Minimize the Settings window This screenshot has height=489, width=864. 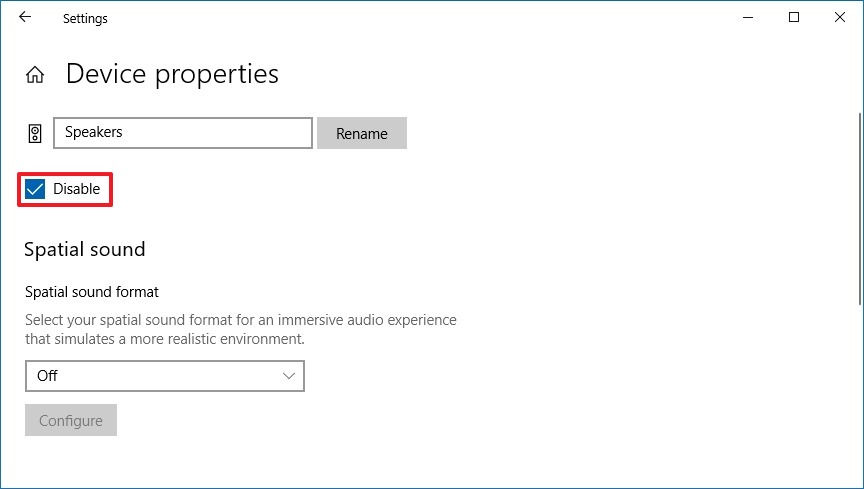point(748,18)
